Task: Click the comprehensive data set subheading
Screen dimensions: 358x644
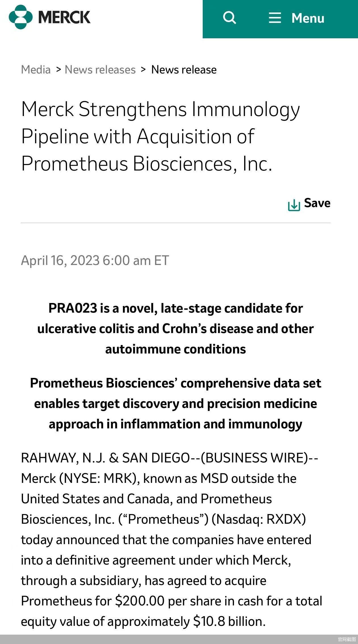Action: 176,403
